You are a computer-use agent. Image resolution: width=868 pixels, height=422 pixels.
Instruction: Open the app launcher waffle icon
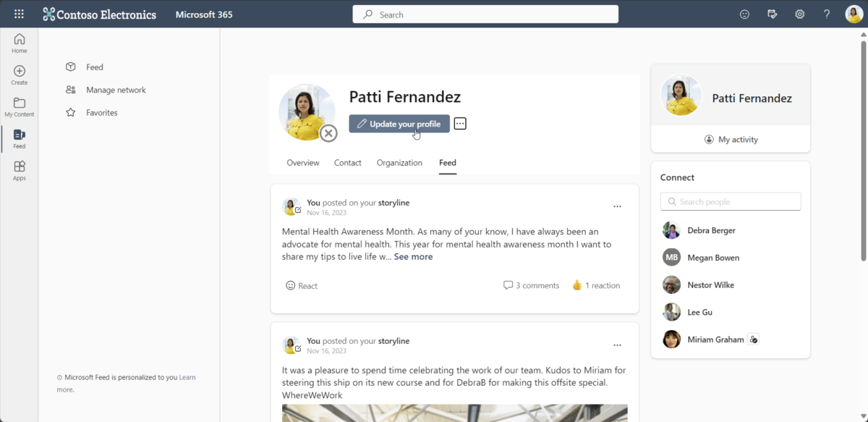(x=18, y=14)
